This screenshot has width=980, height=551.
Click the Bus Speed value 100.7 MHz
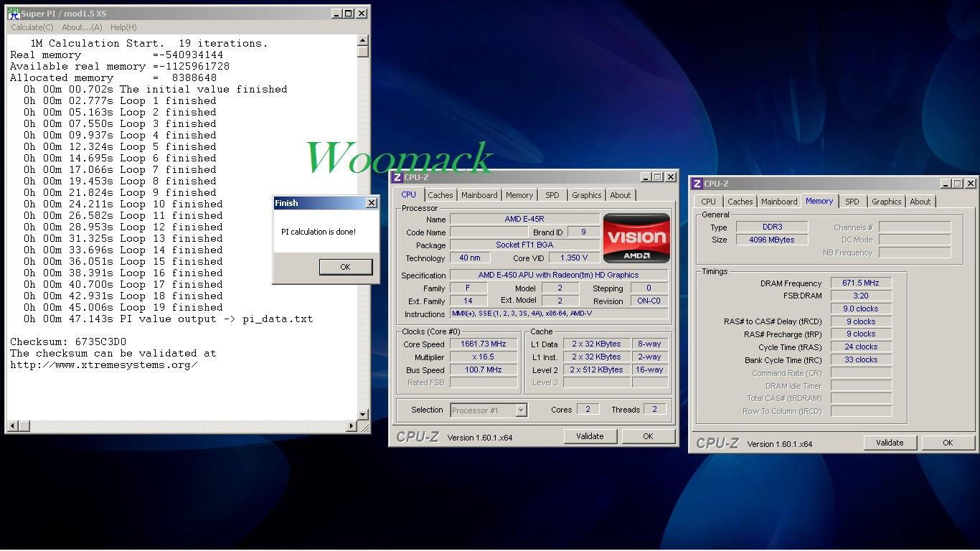tap(484, 370)
